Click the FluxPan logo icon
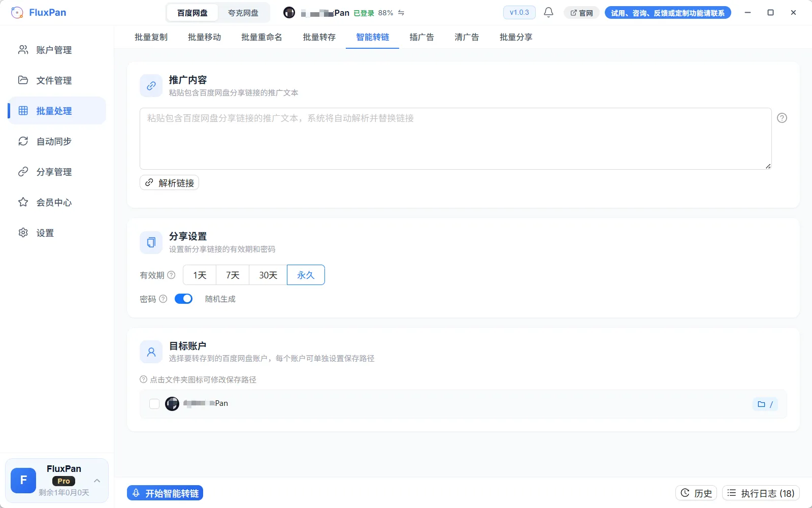Screen dimensions: 812x508 coord(17,13)
